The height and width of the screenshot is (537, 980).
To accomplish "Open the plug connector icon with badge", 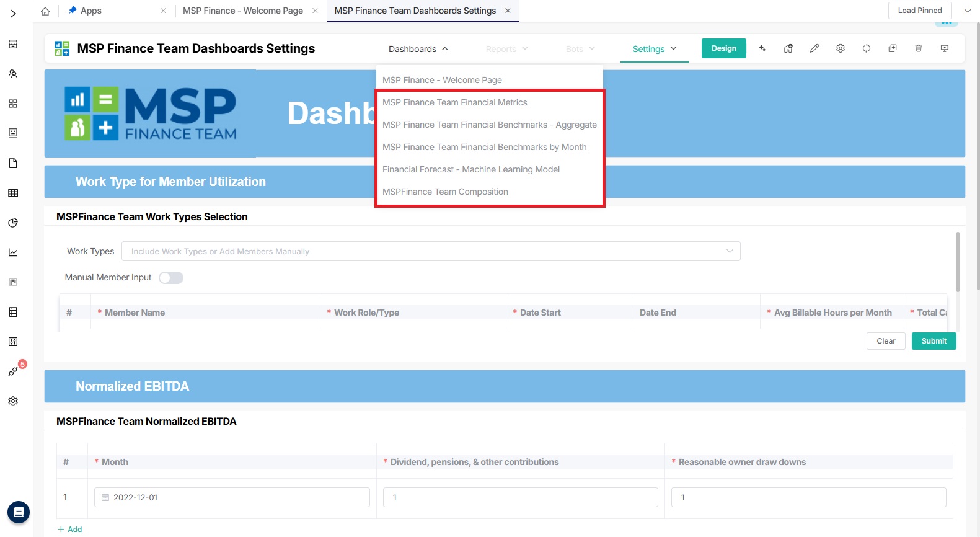I will 13,371.
